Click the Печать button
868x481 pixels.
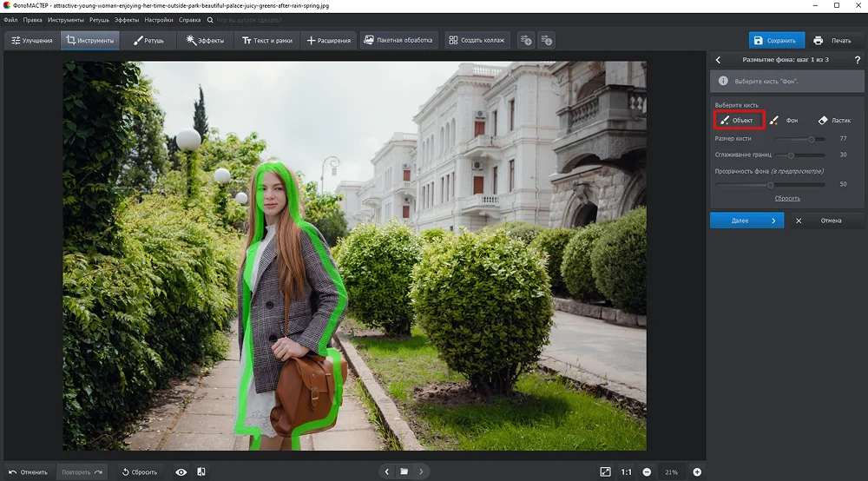coord(833,41)
